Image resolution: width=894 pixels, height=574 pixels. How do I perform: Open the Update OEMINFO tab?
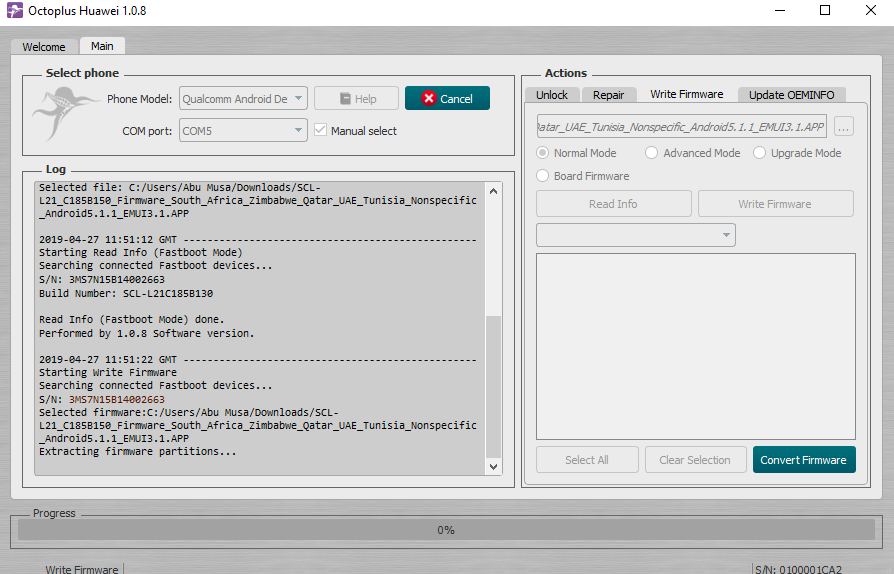coord(791,95)
